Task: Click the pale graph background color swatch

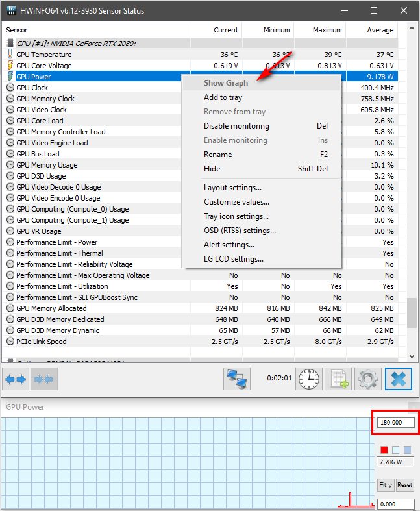Action: tap(395, 450)
